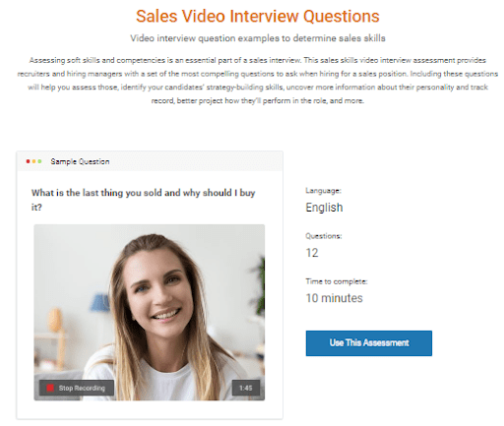Click the sample question text about last thing sold

pyautogui.click(x=143, y=200)
